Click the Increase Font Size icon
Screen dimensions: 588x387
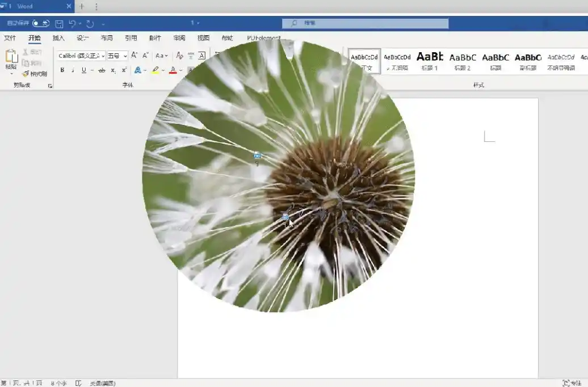(x=134, y=56)
